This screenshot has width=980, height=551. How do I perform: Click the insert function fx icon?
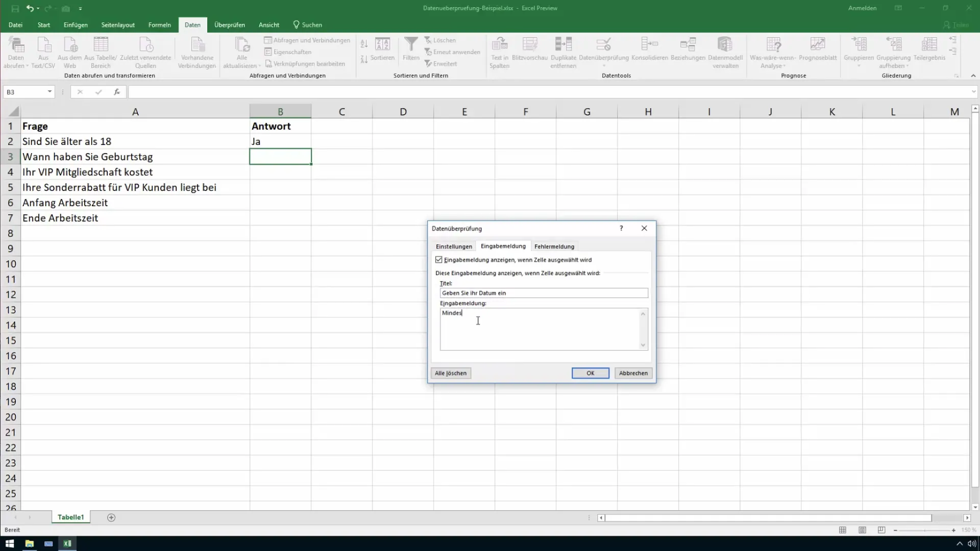[117, 92]
